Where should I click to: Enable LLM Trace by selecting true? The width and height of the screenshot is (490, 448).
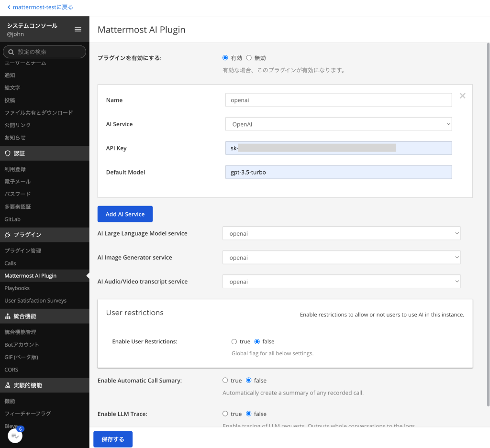[225, 414]
